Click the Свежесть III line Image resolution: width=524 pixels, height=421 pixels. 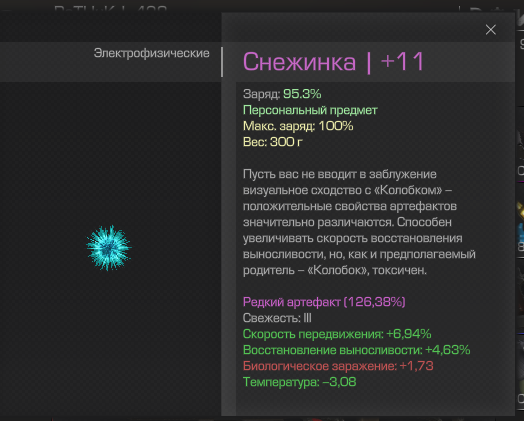click(277, 318)
